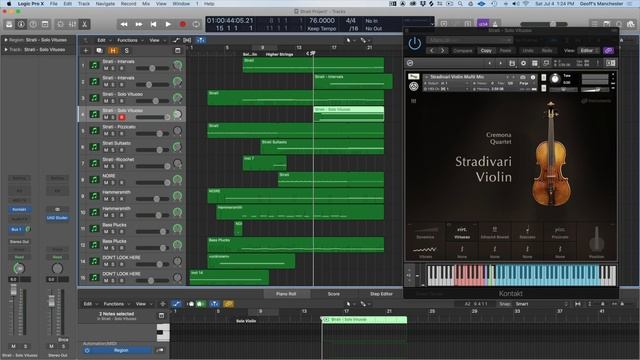Click instrument icon of track 9 Hammersmith
Viewport: 640px width, 360px height.
[x=94, y=196]
